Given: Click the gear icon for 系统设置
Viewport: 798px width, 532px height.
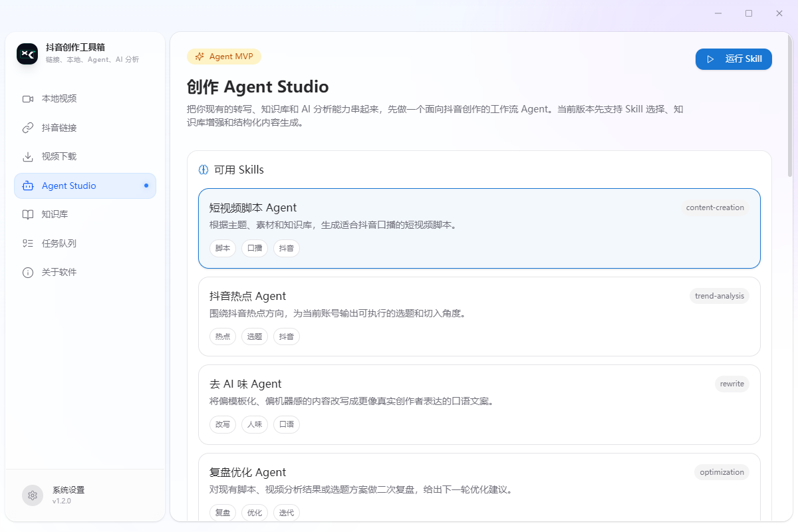Looking at the screenshot, I should tap(33, 495).
